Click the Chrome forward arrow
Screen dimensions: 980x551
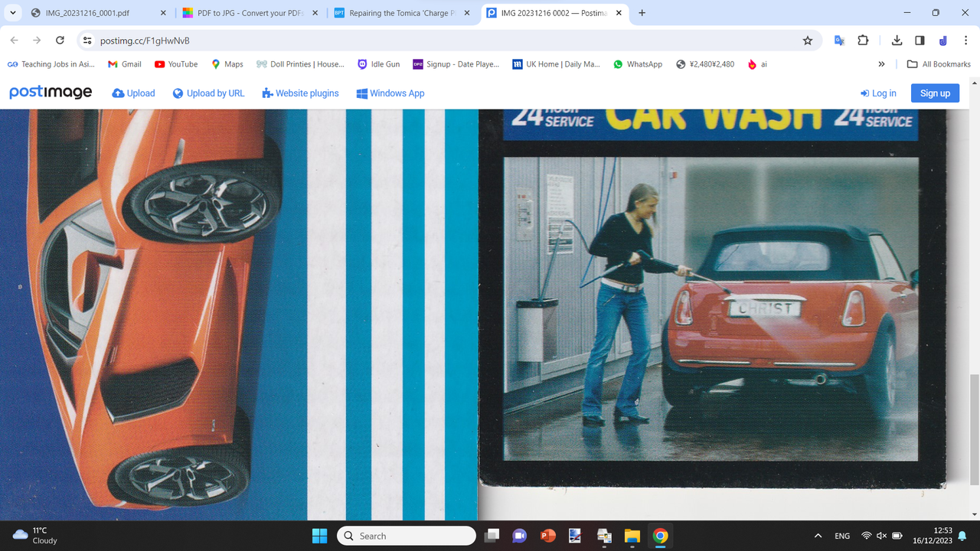37,41
